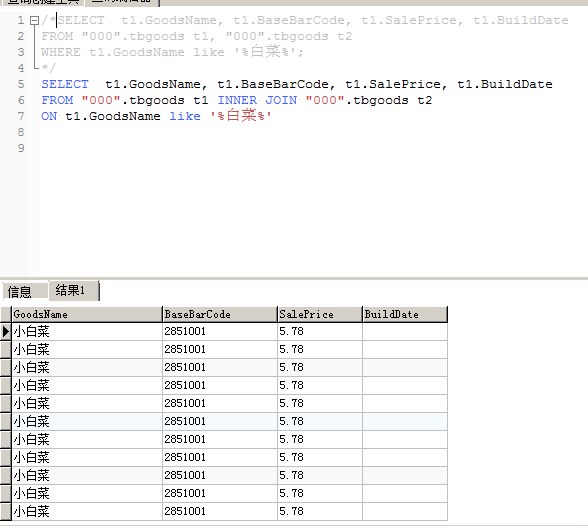Click the 5.78 cell in the arrow-marked row
588x526 pixels.
point(320,331)
